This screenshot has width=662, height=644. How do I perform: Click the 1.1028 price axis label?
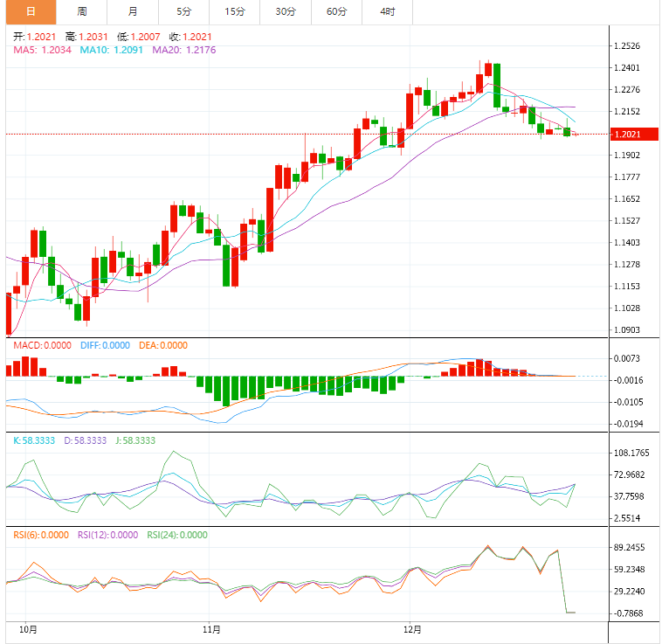627,308
